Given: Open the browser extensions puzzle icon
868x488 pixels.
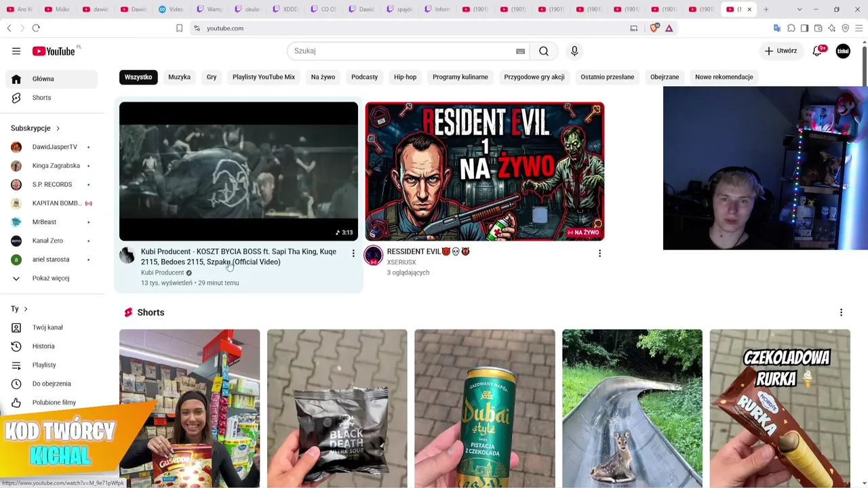Looking at the screenshot, I should coord(791,28).
